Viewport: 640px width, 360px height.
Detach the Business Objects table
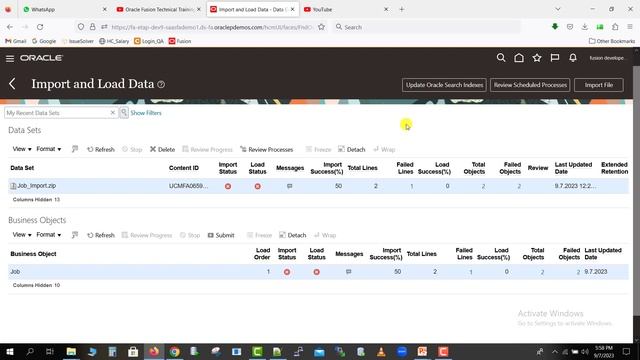click(x=293, y=235)
